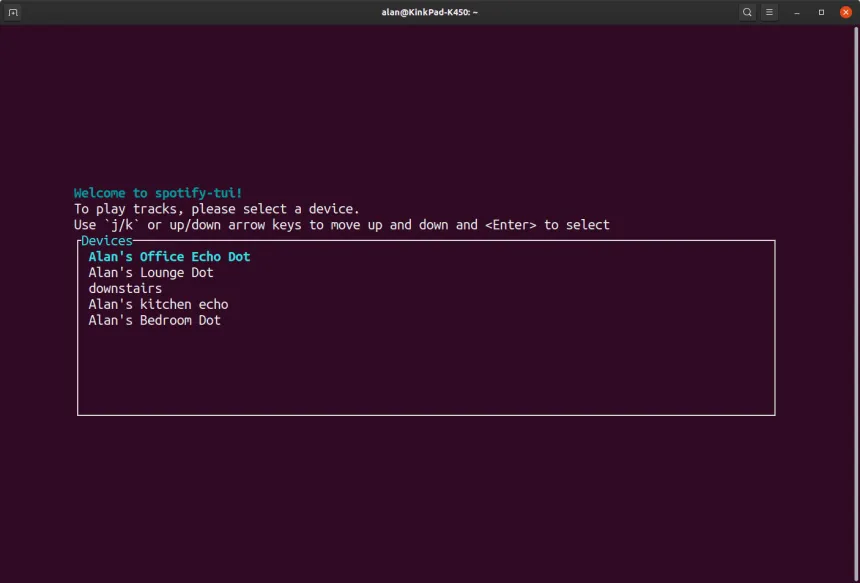Click the minimize icon in the header bar
This screenshot has height=583, width=860.
coord(795,12)
